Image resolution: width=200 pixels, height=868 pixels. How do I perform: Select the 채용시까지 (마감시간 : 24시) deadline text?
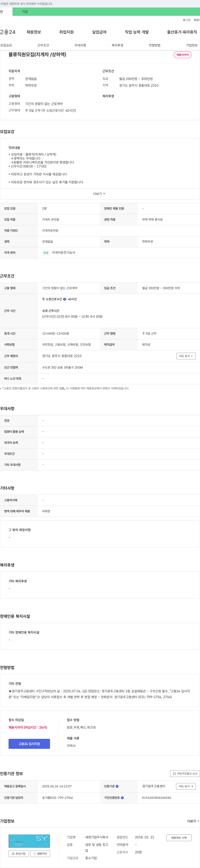28,728
